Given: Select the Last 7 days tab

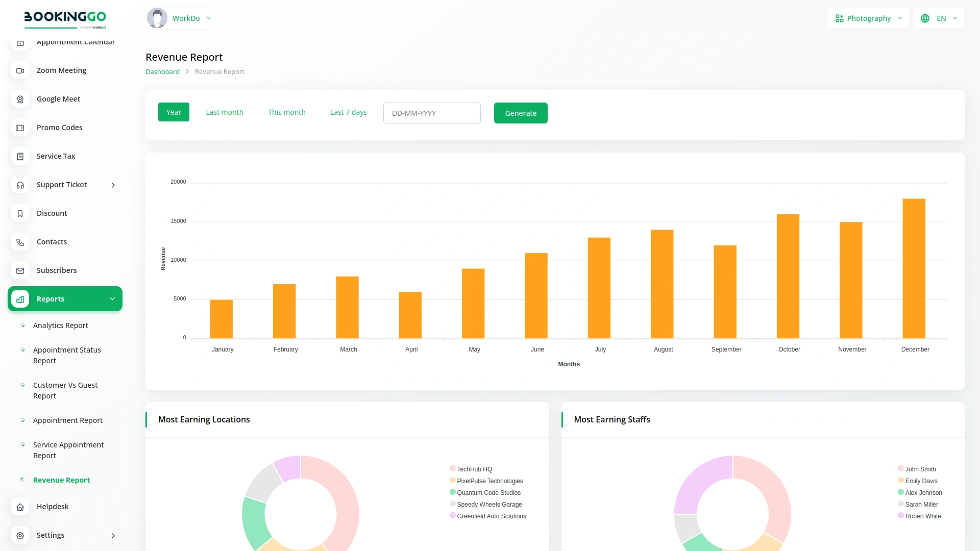Looking at the screenshot, I should click(x=348, y=112).
